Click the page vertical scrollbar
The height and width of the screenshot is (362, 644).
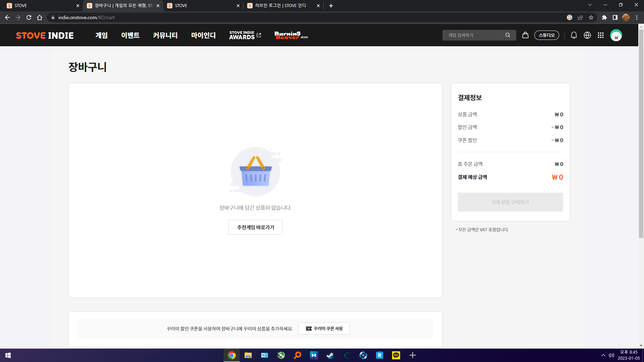click(x=641, y=134)
